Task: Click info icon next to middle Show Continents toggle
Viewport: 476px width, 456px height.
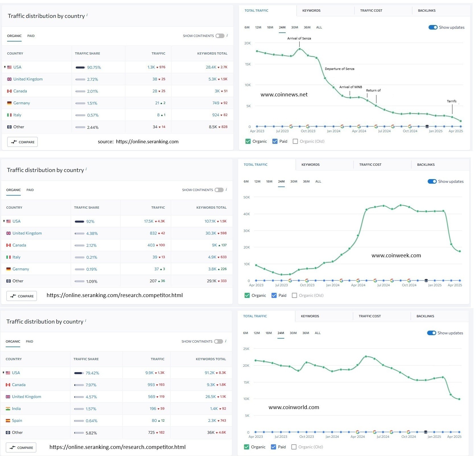Action: click(x=226, y=190)
